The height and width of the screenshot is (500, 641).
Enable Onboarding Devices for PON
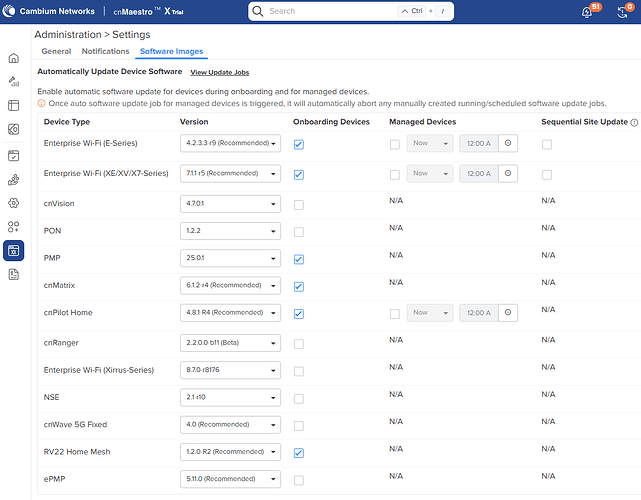pos(299,232)
